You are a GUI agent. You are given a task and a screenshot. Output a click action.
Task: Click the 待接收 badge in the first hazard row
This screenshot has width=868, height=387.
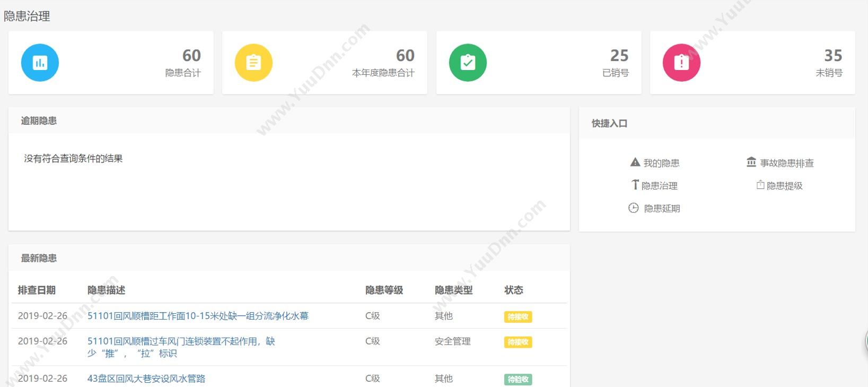pos(518,317)
